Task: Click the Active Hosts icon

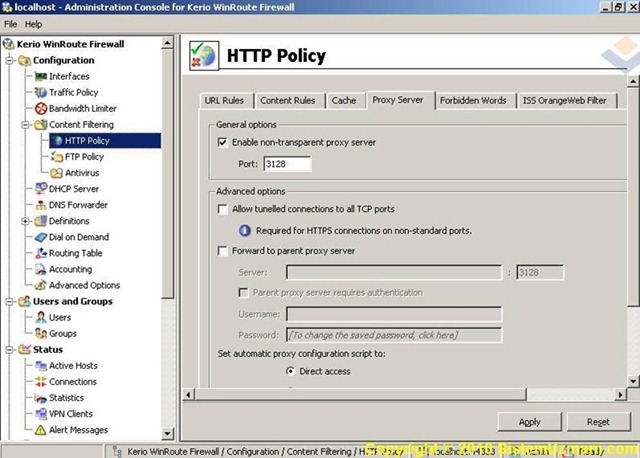Action: click(40, 366)
